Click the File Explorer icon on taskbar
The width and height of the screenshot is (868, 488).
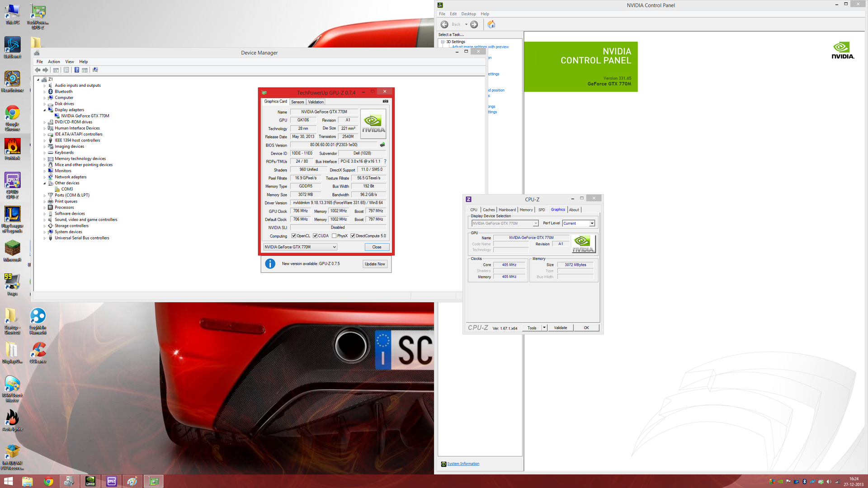(27, 481)
